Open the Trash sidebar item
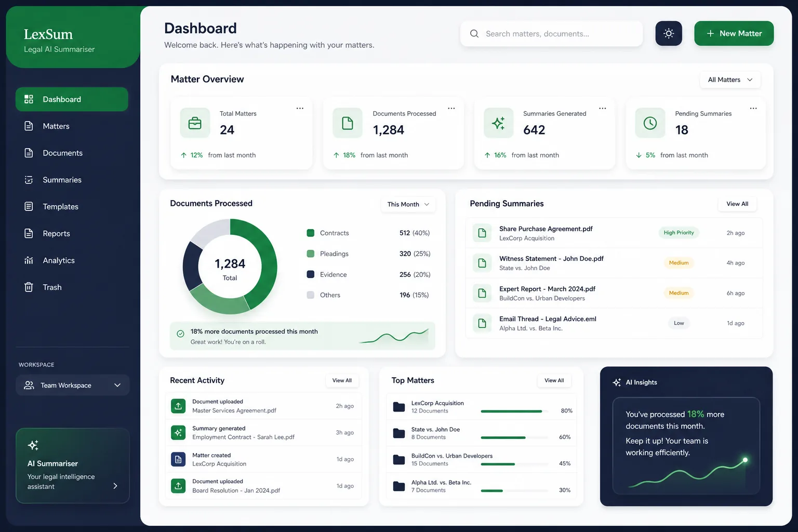This screenshot has width=798, height=532. 72,287
